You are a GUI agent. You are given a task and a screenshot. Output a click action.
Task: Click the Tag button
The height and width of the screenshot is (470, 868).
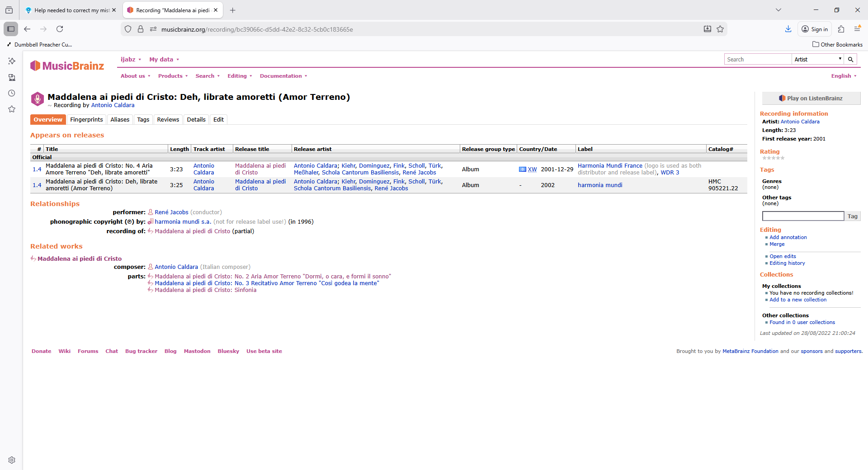tap(852, 216)
